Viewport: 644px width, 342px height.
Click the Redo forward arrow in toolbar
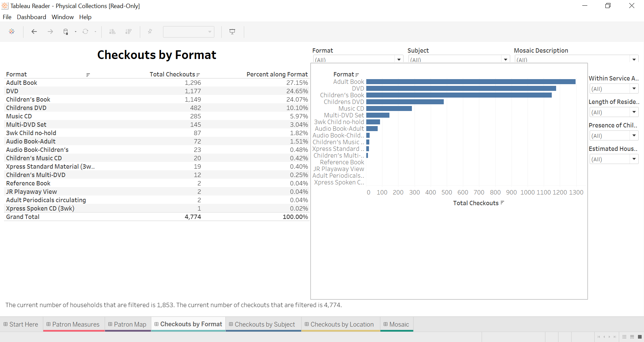click(x=50, y=32)
